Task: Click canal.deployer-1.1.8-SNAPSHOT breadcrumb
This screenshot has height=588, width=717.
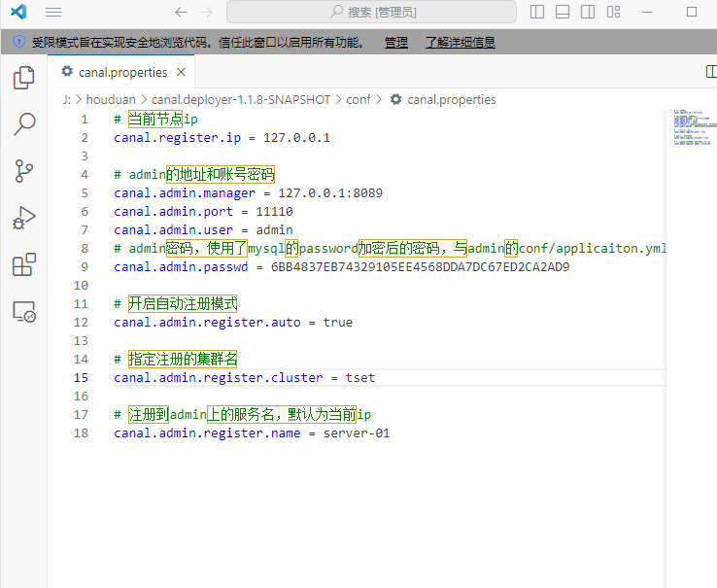Action: pyautogui.click(x=241, y=100)
